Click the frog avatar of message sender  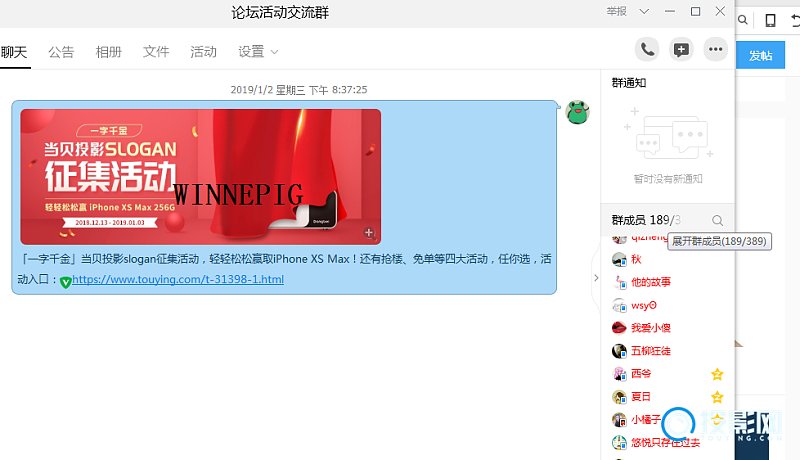pos(577,112)
